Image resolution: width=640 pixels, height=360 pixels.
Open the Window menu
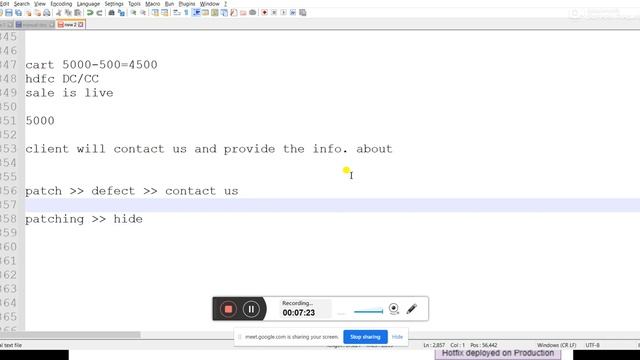coord(209,4)
